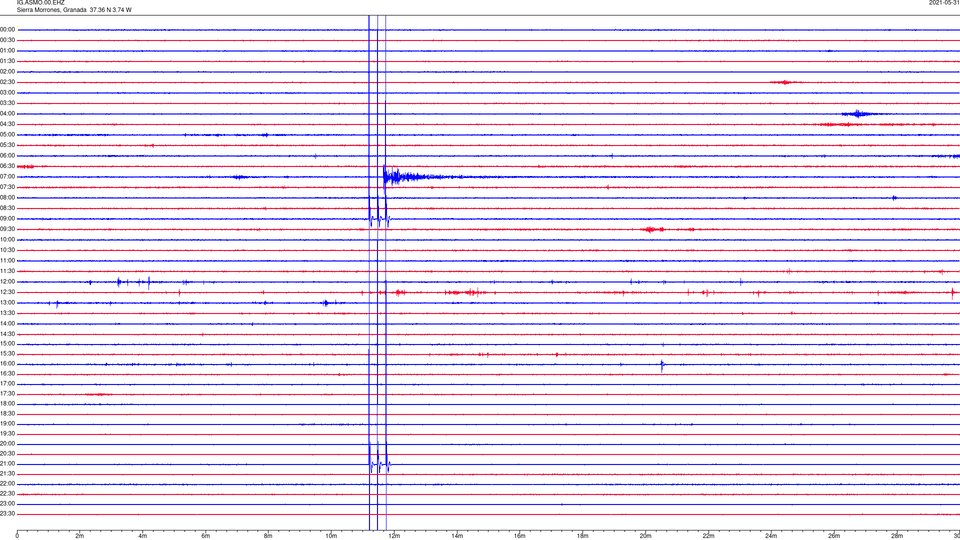Select the 07:00 trace time label
Viewport: 960px width, 540px height.
tap(8, 176)
